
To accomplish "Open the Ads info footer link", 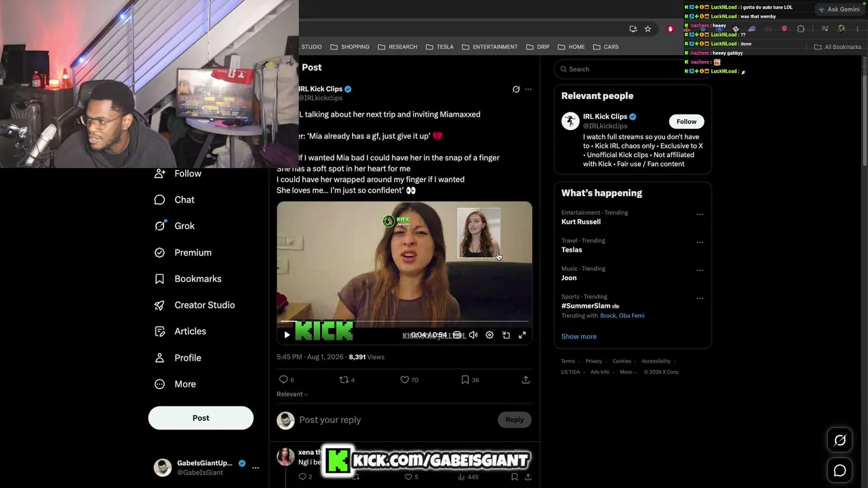I will [x=600, y=372].
